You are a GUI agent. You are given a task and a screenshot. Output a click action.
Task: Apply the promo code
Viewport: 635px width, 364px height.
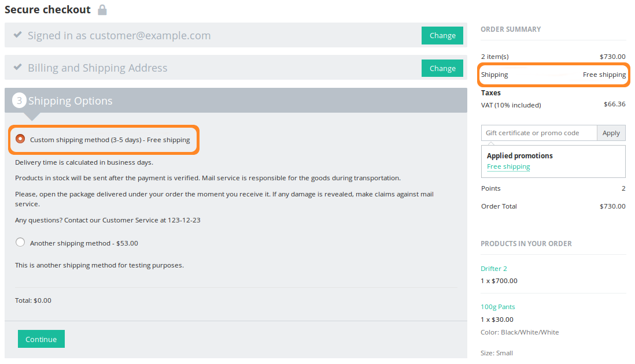[x=611, y=133]
